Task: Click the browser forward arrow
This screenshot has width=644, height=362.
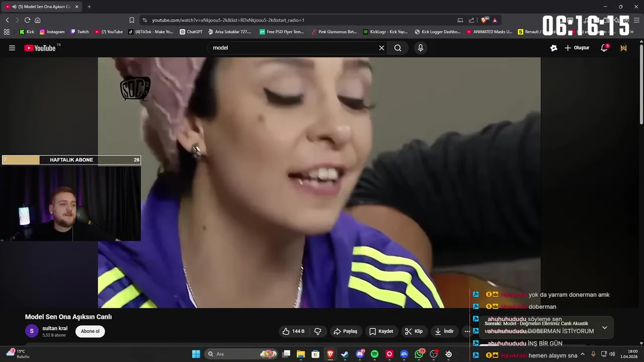Action: point(17,20)
